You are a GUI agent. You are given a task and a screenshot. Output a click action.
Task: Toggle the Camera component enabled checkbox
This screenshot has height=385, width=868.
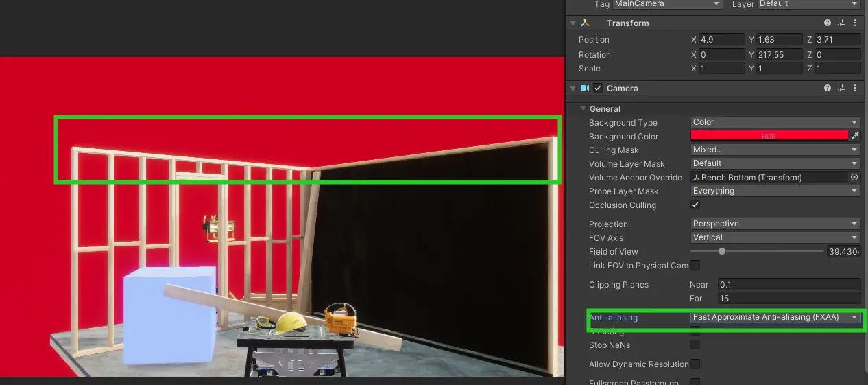point(598,88)
